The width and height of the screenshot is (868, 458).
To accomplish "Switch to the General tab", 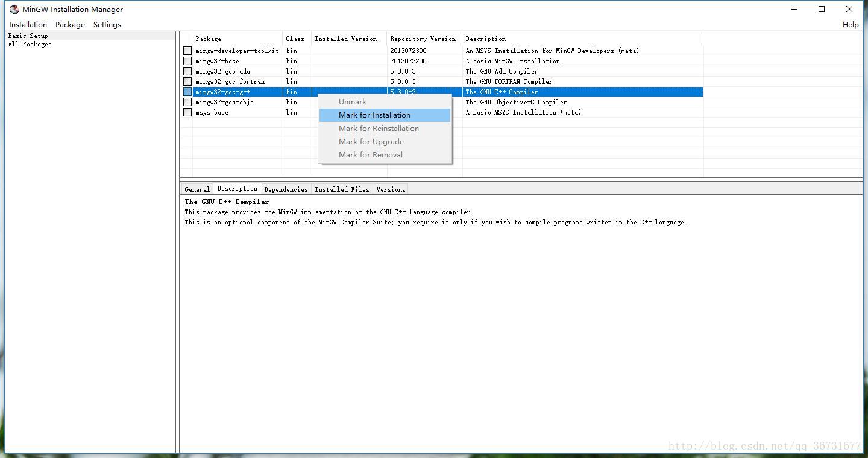I will [x=197, y=189].
